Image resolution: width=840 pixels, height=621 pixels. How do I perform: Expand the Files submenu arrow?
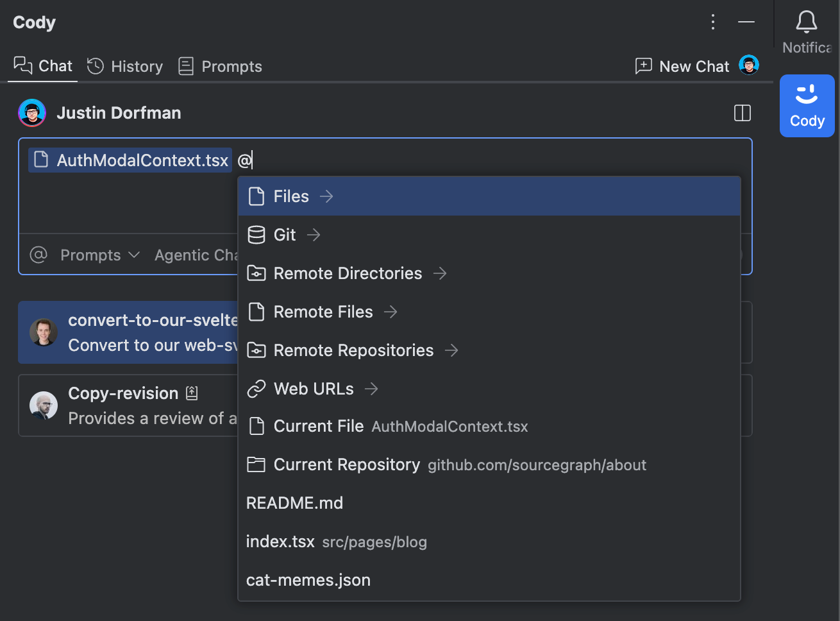point(326,196)
